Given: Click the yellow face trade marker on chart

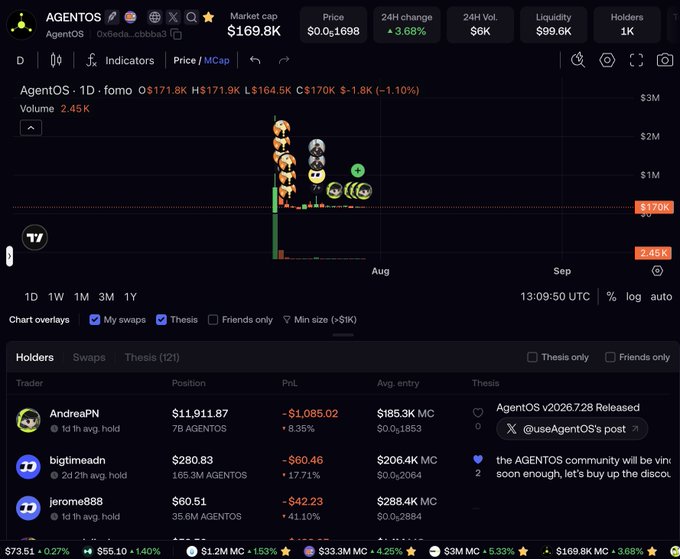Looking at the screenshot, I should tap(317, 176).
